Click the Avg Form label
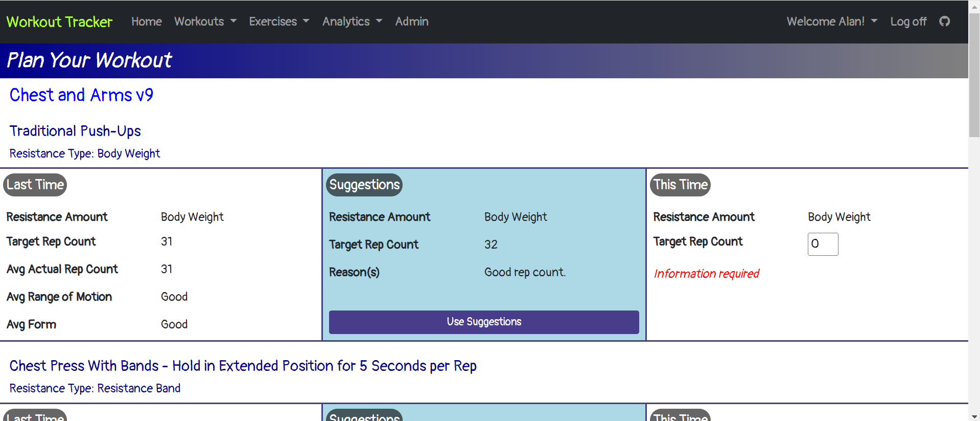The image size is (980, 421). click(x=31, y=324)
